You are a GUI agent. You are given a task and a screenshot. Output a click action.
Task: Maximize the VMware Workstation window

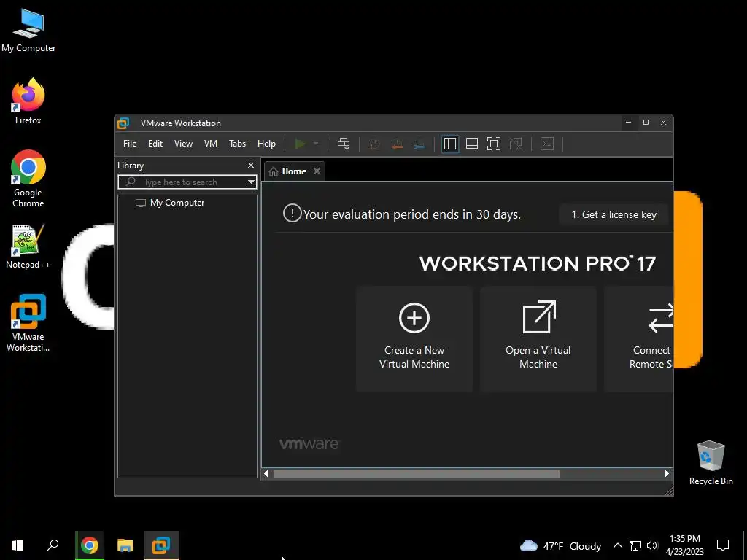click(x=646, y=122)
